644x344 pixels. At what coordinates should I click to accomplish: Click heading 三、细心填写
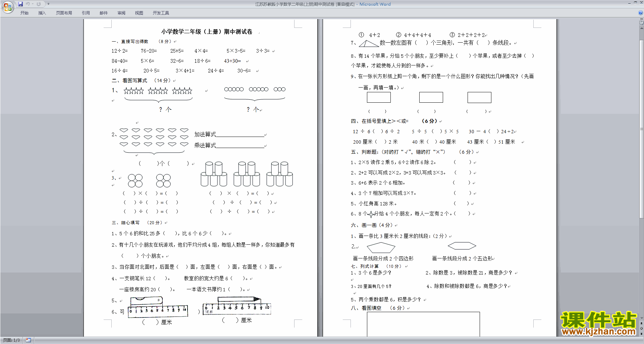(125, 223)
